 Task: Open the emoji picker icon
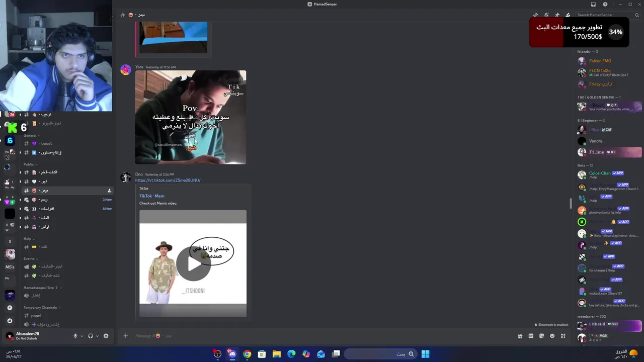pyautogui.click(x=552, y=336)
